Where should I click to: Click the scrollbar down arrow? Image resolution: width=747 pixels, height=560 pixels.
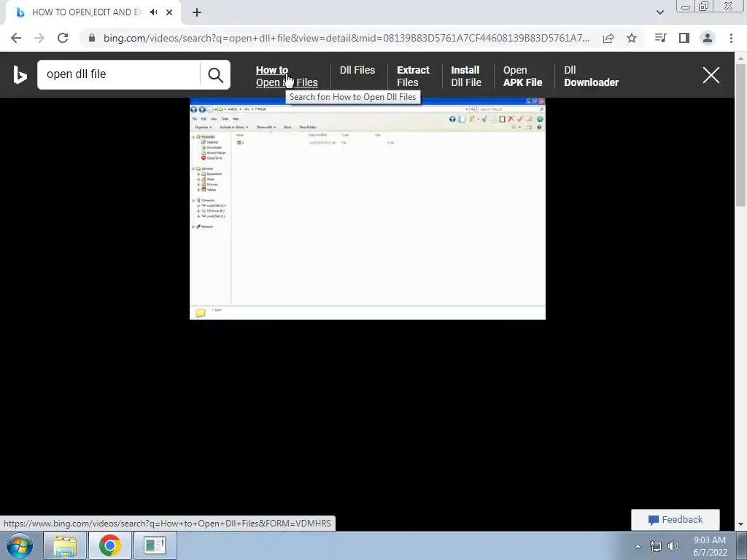[x=740, y=524]
